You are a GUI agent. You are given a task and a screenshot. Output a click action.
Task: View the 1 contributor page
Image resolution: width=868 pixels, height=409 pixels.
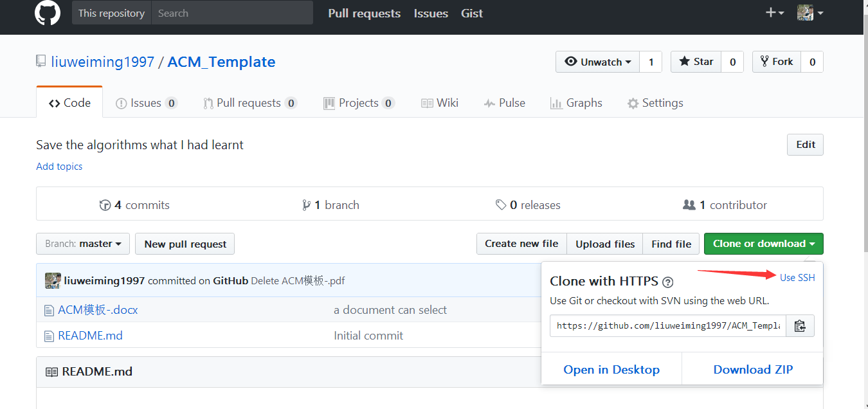coord(725,205)
